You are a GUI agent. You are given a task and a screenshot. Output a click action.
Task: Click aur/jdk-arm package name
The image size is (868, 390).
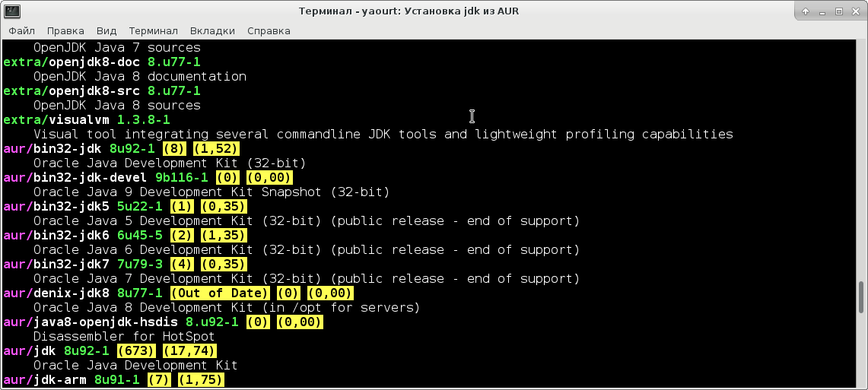click(45, 379)
